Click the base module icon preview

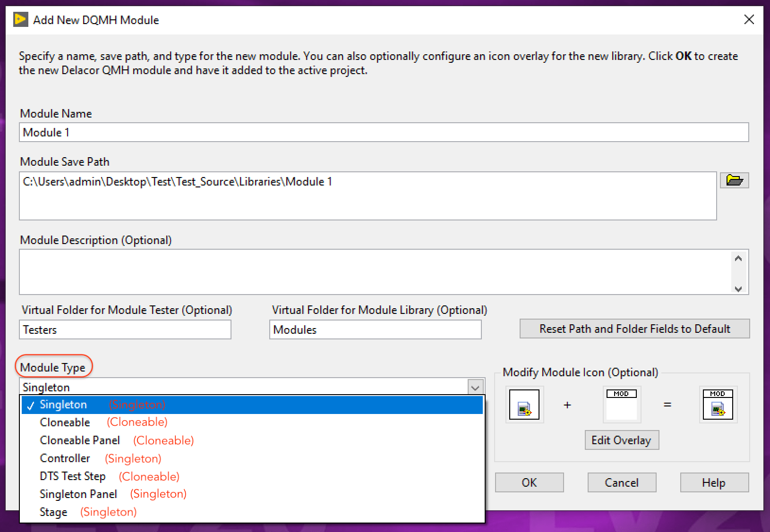[524, 405]
